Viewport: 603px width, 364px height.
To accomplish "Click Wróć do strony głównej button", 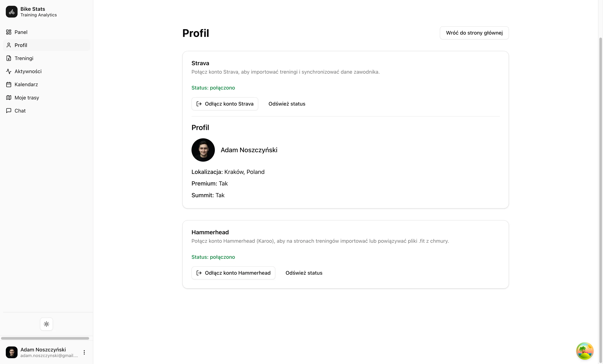I will coord(474,33).
